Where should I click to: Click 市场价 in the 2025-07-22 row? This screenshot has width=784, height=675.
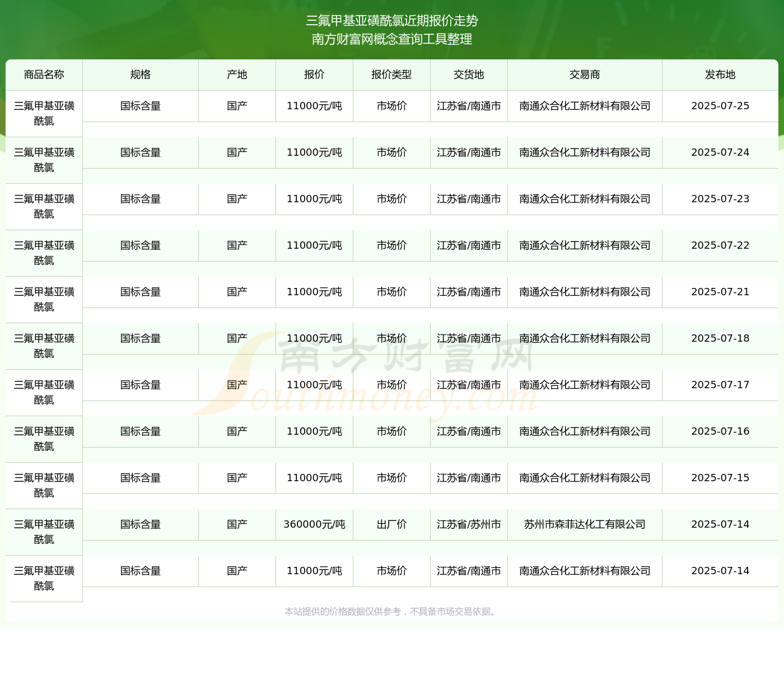pos(392,245)
